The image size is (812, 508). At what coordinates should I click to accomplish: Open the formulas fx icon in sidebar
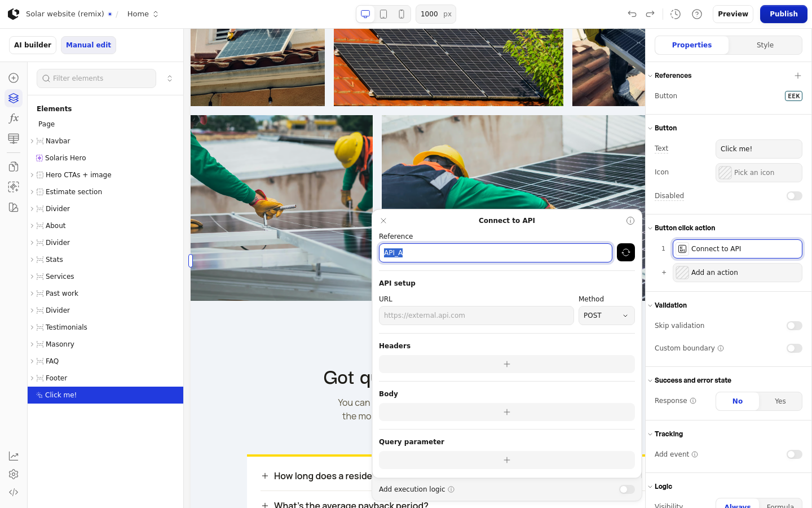[x=14, y=119]
